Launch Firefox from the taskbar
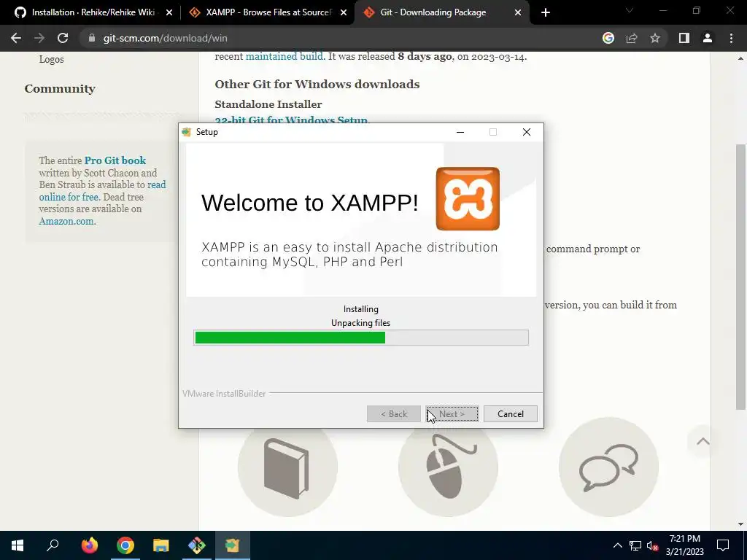747x560 pixels. coord(89,545)
